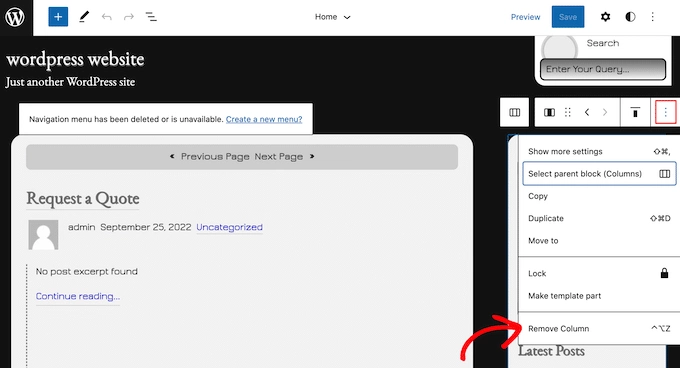Choose Lock in block menu
Image resolution: width=680 pixels, height=368 pixels.
tap(599, 274)
